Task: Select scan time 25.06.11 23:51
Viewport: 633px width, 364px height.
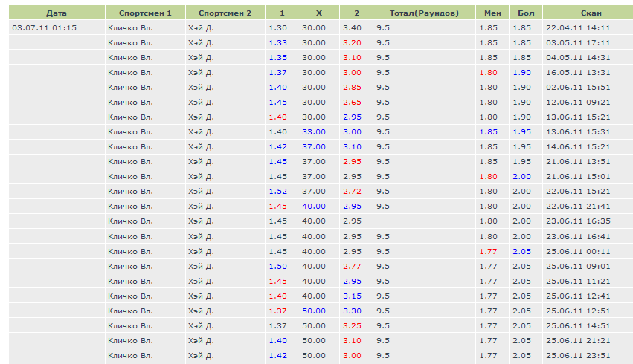Action: (x=578, y=356)
